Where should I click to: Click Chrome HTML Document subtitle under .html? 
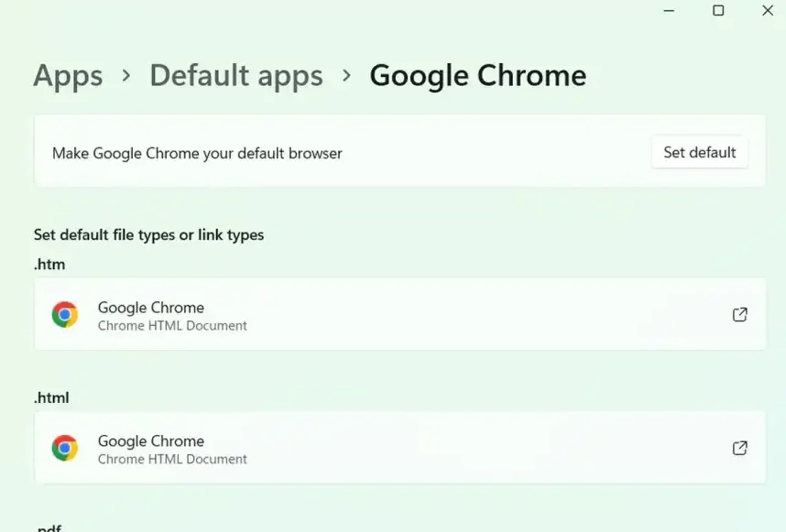tap(172, 459)
